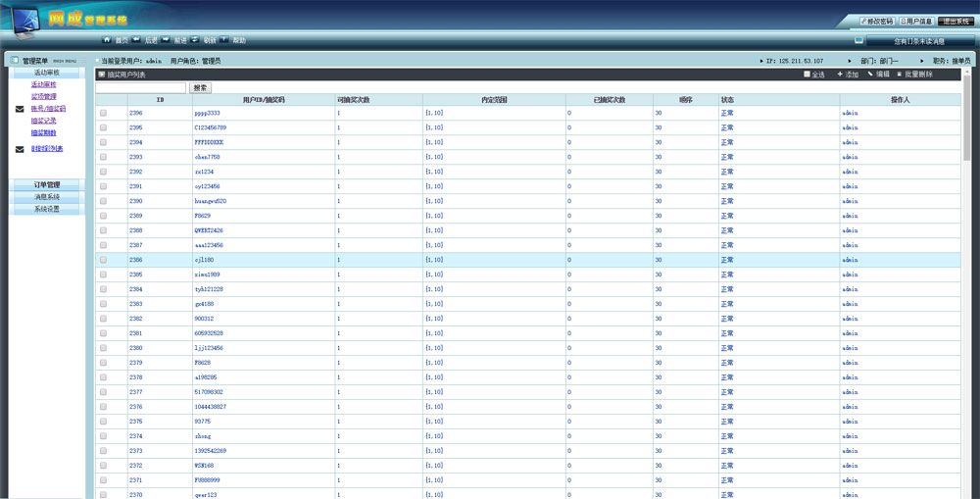
Task: Open the unread messages monitor icon
Action: pyautogui.click(x=858, y=41)
